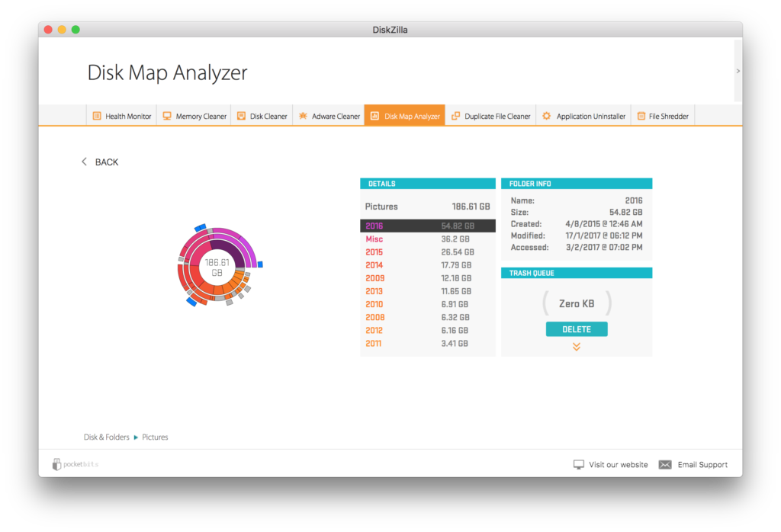
Task: Switch to the Memory Cleaner tab
Action: tap(194, 116)
